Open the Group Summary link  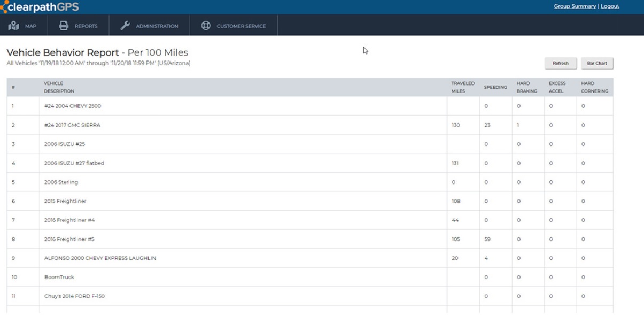point(575,6)
